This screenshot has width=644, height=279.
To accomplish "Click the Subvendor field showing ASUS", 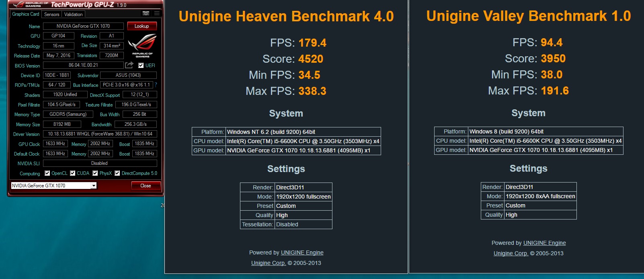I will click(129, 75).
